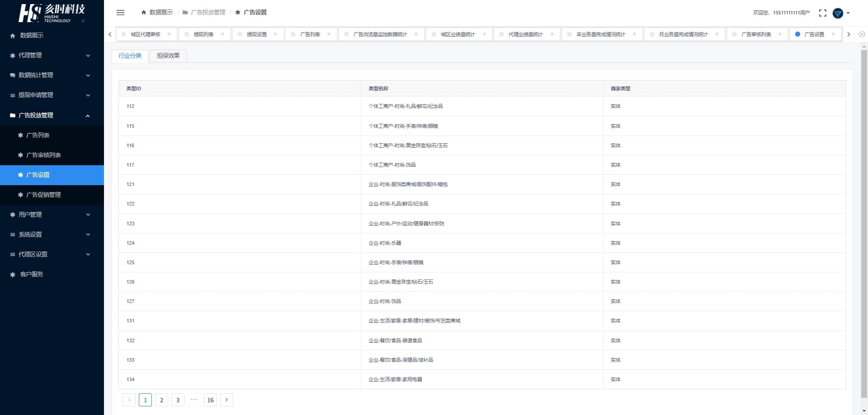Screen dimensions: 868x415
Task: Click close-all-tabs circle icon
Action: (x=862, y=34)
